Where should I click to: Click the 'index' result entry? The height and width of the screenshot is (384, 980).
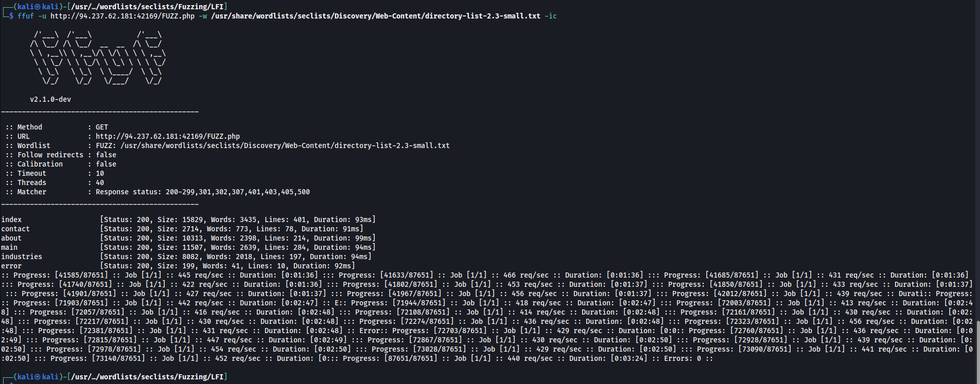11,220
